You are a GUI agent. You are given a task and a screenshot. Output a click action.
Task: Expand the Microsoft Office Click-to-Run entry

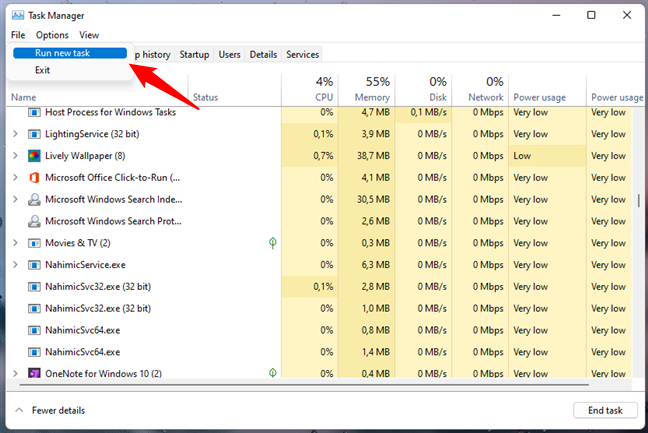(15, 177)
